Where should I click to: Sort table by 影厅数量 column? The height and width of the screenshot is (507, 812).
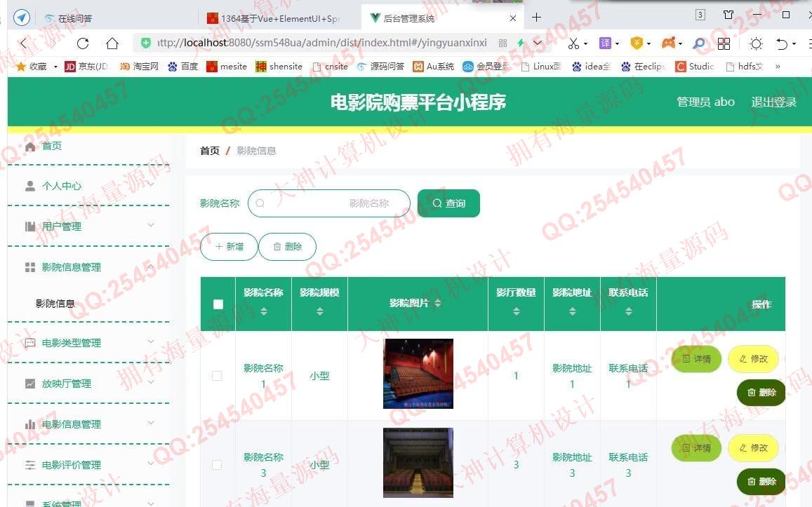click(x=517, y=311)
